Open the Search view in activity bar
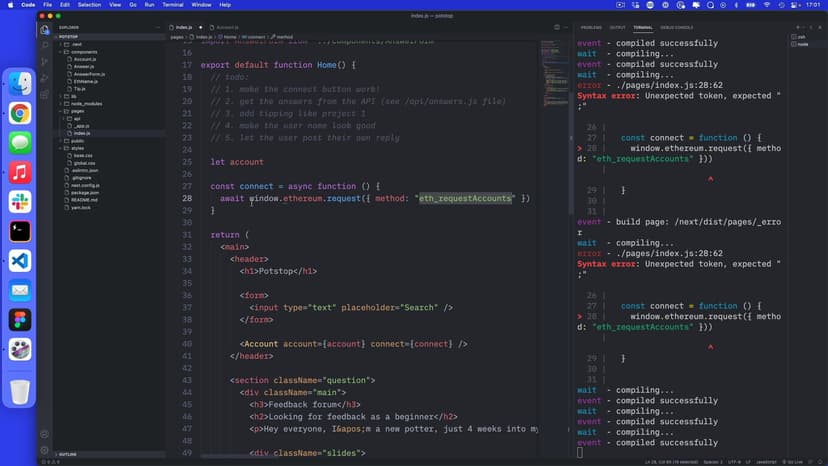 pyautogui.click(x=45, y=45)
